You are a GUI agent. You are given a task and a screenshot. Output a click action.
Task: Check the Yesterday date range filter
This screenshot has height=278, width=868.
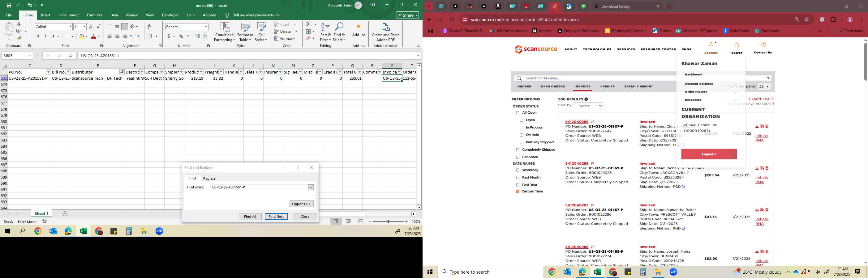(x=518, y=170)
